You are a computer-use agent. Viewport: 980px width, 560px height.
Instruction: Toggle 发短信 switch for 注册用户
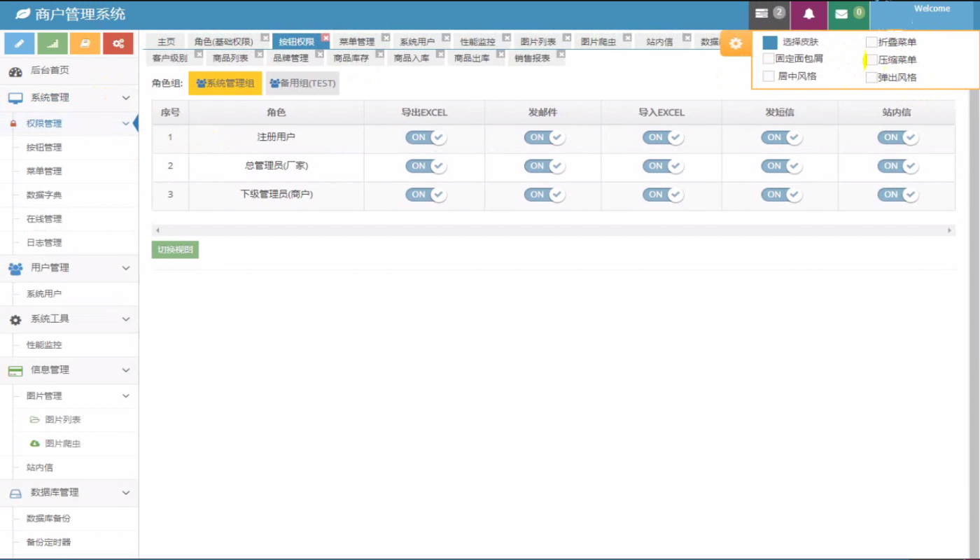(782, 138)
